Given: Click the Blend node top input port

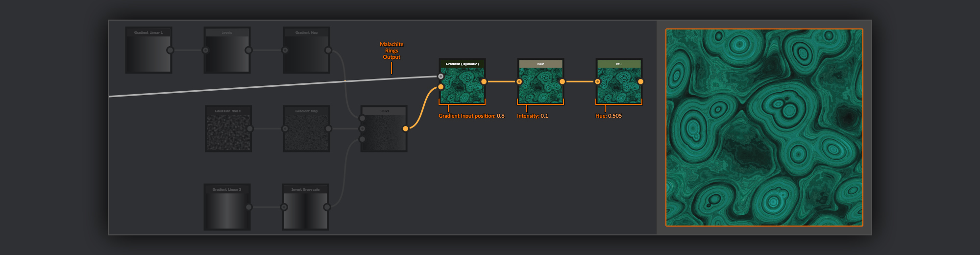Looking at the screenshot, I should click(362, 118).
